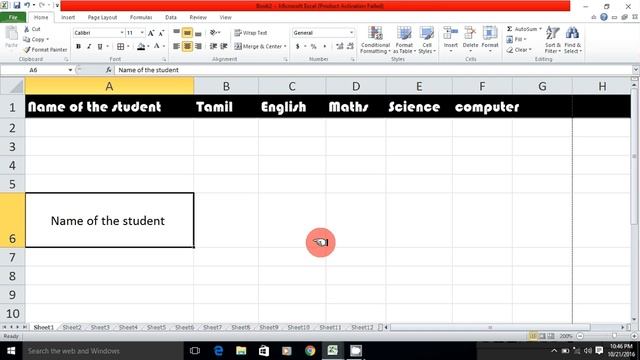Screen dimensions: 640x360
Task: Click the Clear button in Editing group
Action: 519,50
